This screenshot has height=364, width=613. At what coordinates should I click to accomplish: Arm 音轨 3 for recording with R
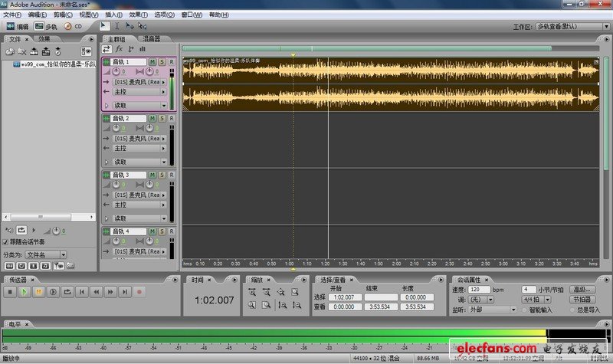[172, 175]
